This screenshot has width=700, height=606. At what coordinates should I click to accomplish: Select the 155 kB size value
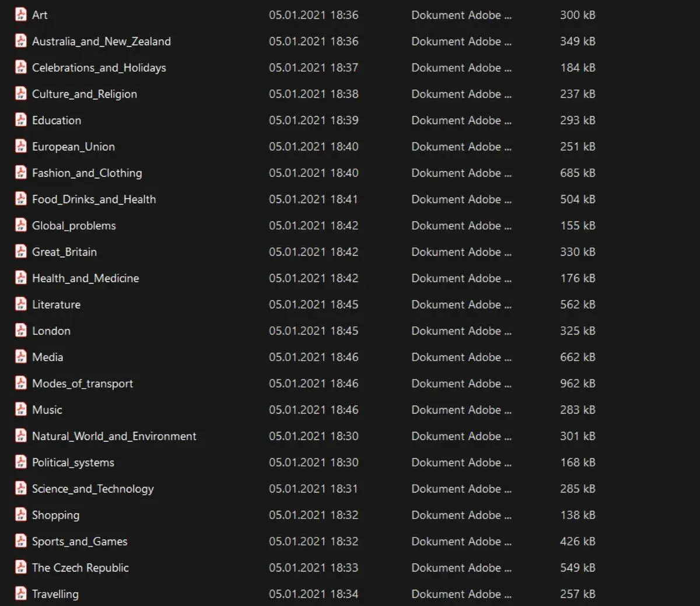[x=577, y=225]
